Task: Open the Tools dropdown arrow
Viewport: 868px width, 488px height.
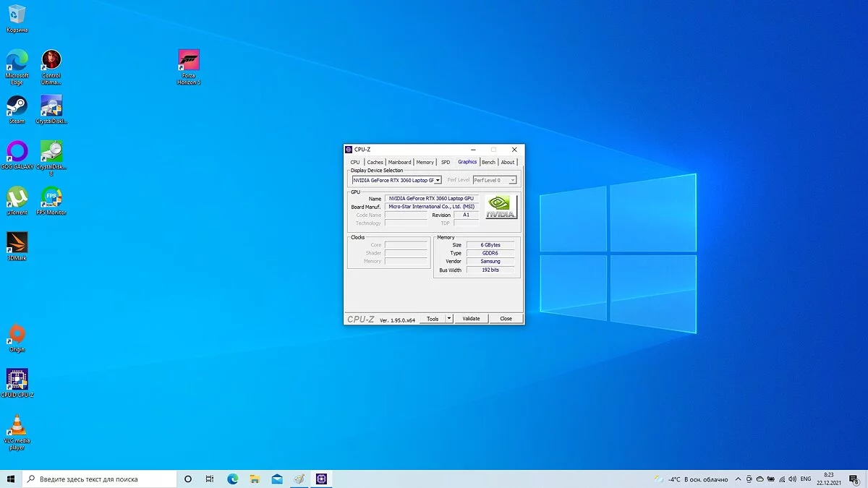Action: [449, 319]
